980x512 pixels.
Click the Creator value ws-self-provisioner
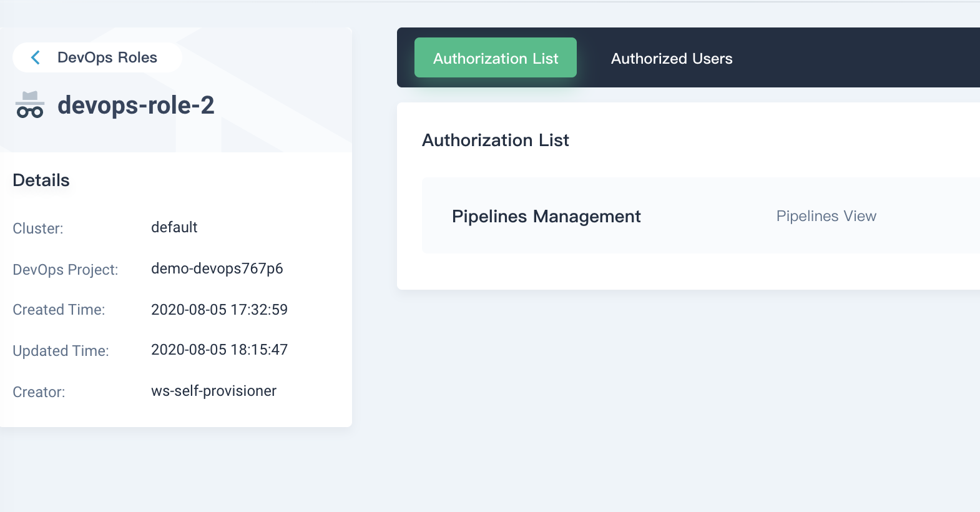point(213,391)
